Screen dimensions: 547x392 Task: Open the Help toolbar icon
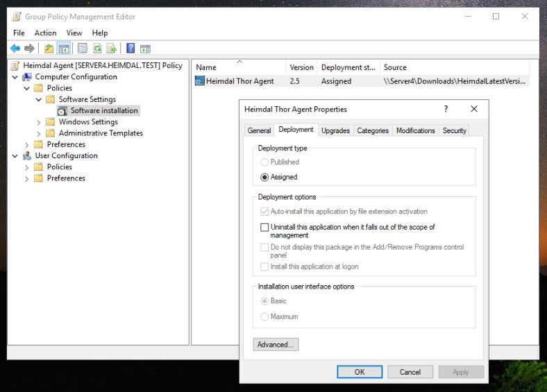coord(131,48)
